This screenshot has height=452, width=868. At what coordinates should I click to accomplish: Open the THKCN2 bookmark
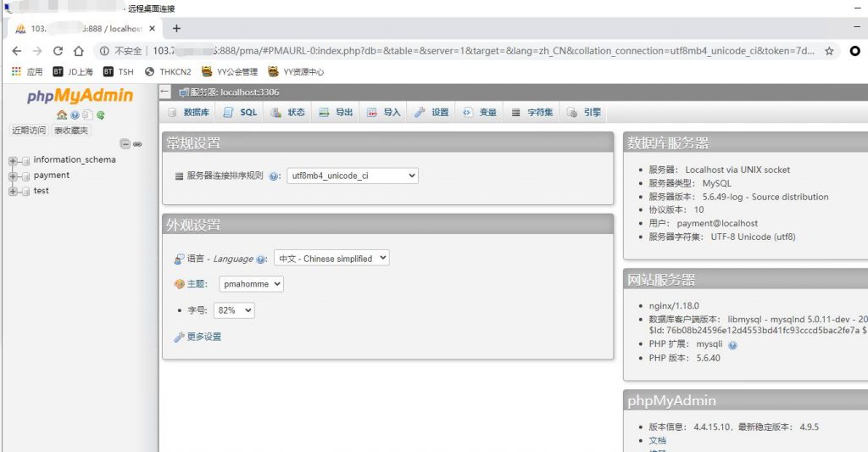click(168, 71)
